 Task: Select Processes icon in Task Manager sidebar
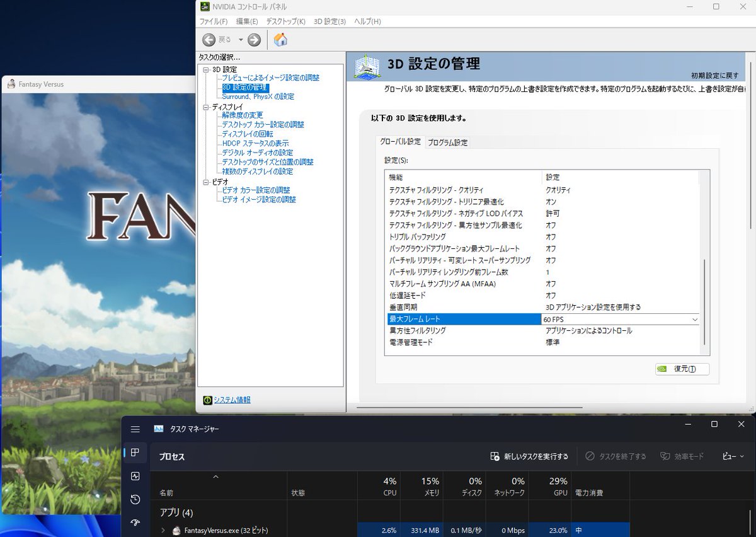[x=135, y=453]
